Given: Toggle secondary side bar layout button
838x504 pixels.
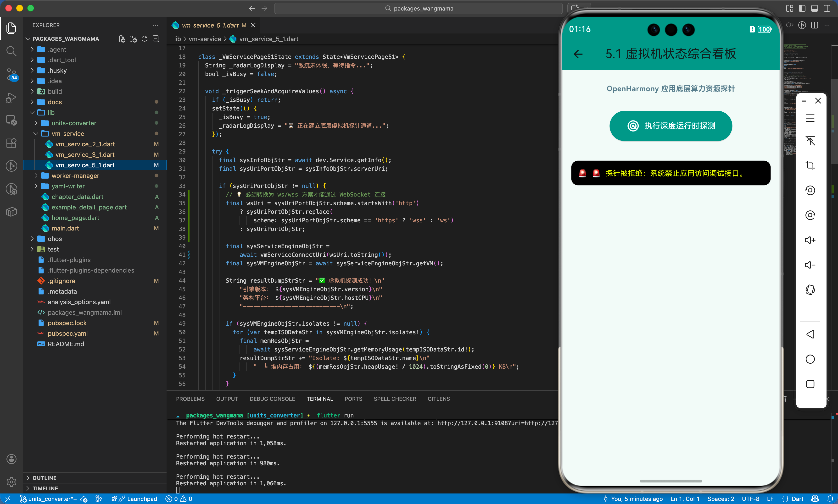Looking at the screenshot, I should point(827,9).
